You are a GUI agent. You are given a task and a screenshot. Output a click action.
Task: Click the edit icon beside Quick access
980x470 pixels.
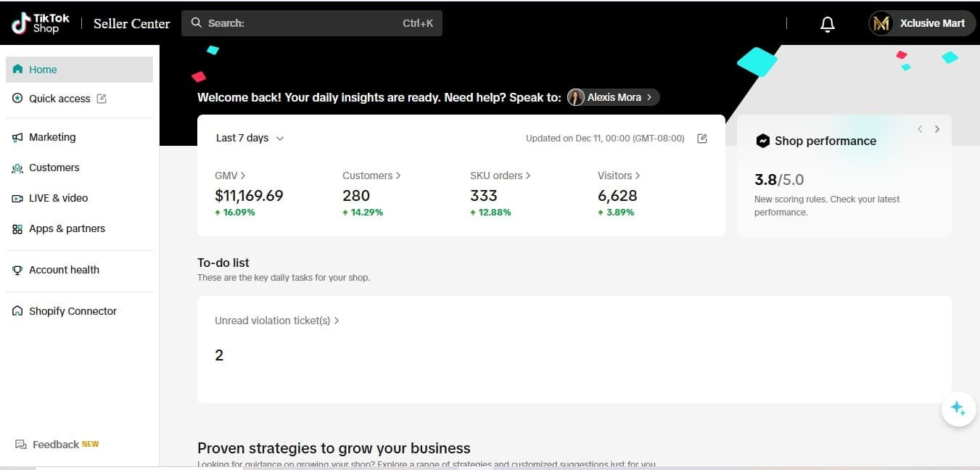(x=102, y=99)
